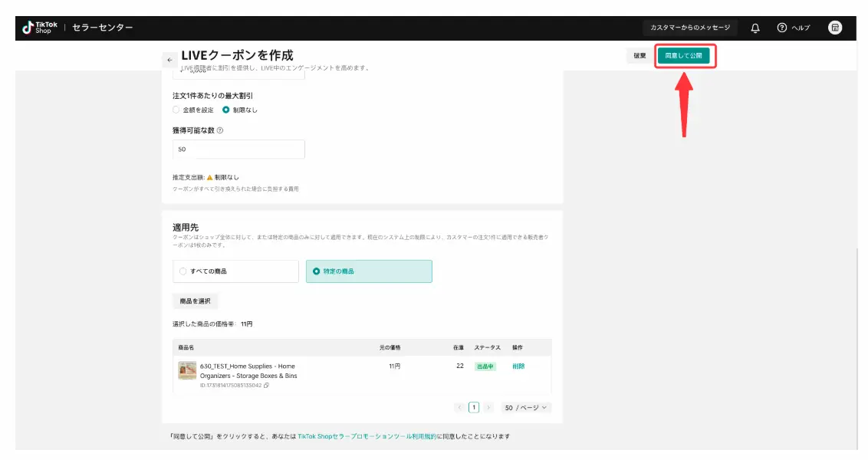Click the ステータス column header
Image resolution: width=868 pixels, height=460 pixels.
click(x=487, y=347)
